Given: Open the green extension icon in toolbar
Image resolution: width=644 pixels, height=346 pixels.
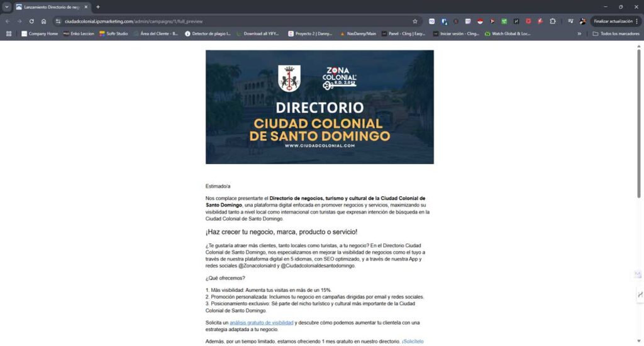Looking at the screenshot, I should point(504,21).
